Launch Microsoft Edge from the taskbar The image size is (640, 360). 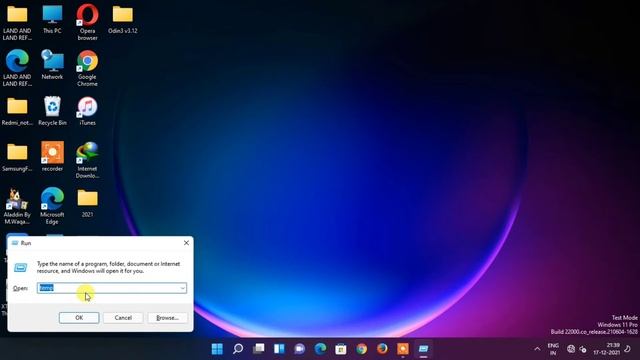tap(320, 349)
